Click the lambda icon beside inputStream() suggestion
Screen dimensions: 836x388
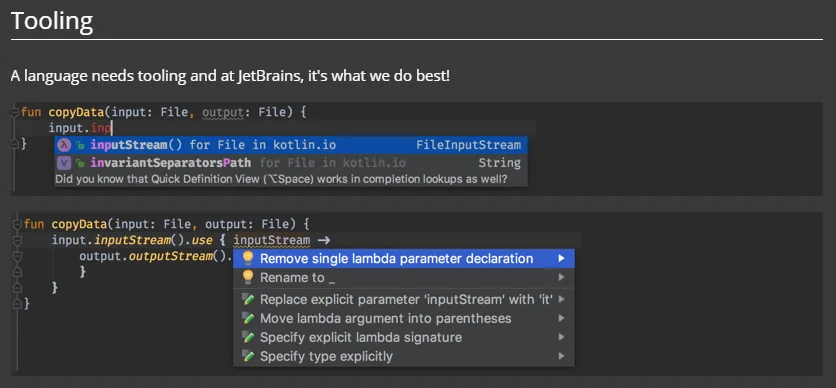(64, 145)
